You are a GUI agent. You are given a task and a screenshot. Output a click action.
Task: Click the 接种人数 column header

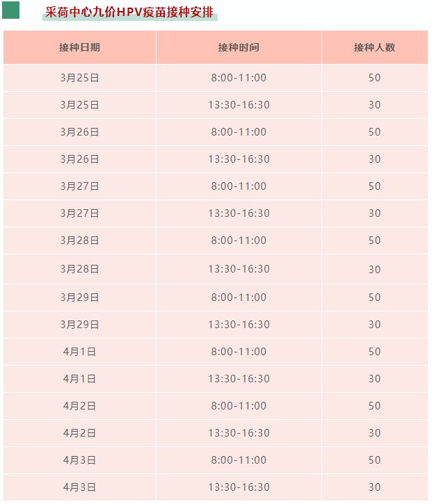pyautogui.click(x=375, y=47)
